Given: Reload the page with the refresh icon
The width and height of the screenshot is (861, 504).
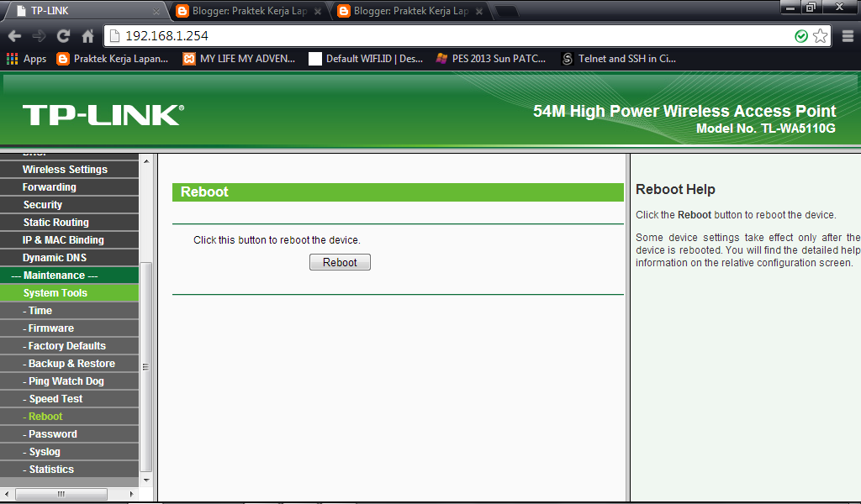Looking at the screenshot, I should 63,36.
